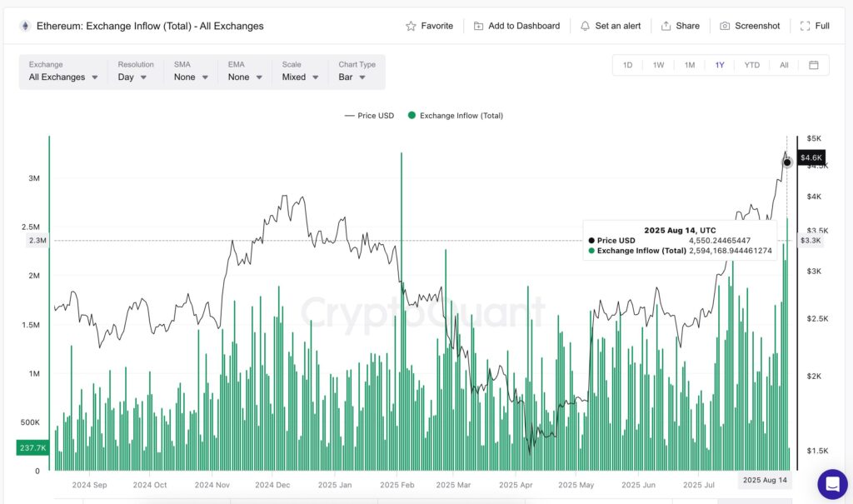The width and height of the screenshot is (853, 504).
Task: Toggle the Exchange Inflow (Total) series visibility
Action: pos(456,116)
